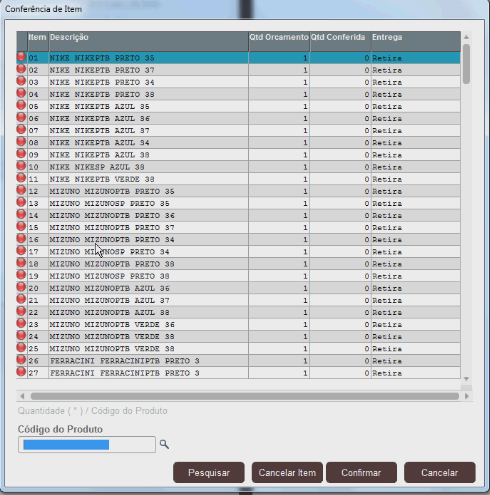Image resolution: width=490 pixels, height=495 pixels.
Task: Focus the Código do Produto input field
Action: click(87, 445)
